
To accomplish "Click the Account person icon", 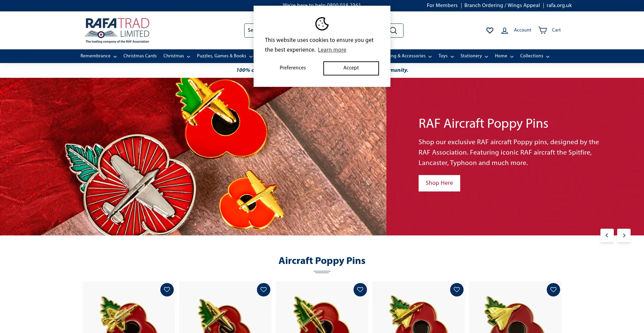I will tap(504, 31).
